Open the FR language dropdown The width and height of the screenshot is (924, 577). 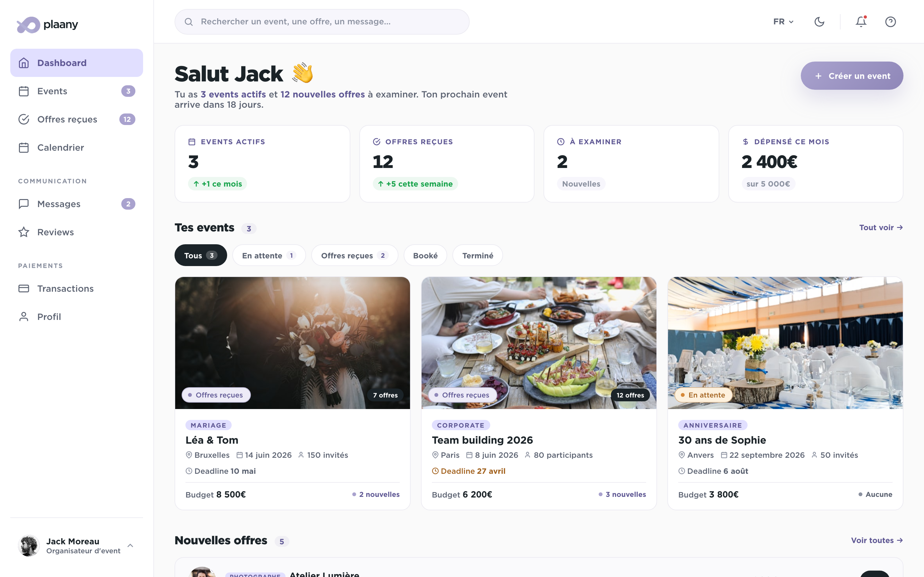tap(783, 22)
